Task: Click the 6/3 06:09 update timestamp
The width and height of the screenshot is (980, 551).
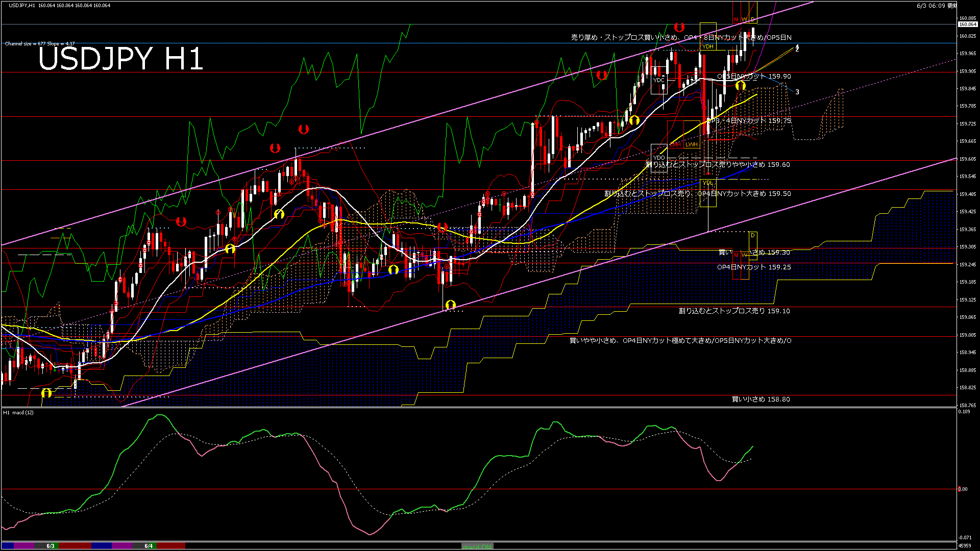Action: click(937, 6)
